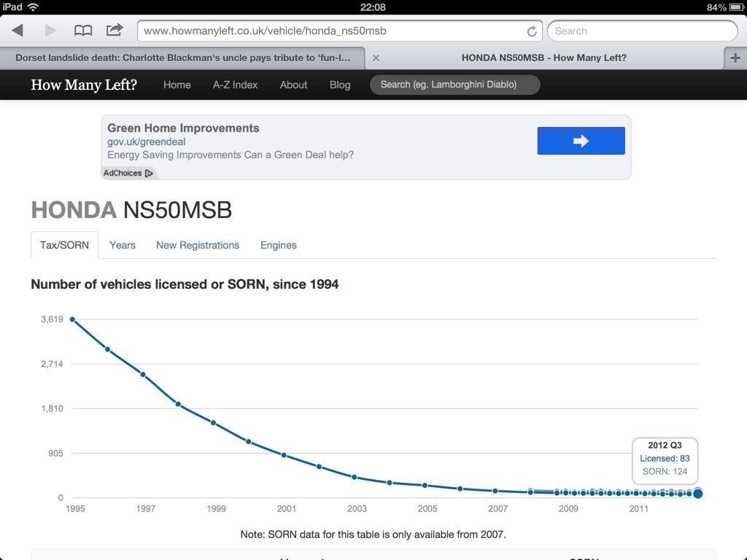Show the Engines tab

279,245
